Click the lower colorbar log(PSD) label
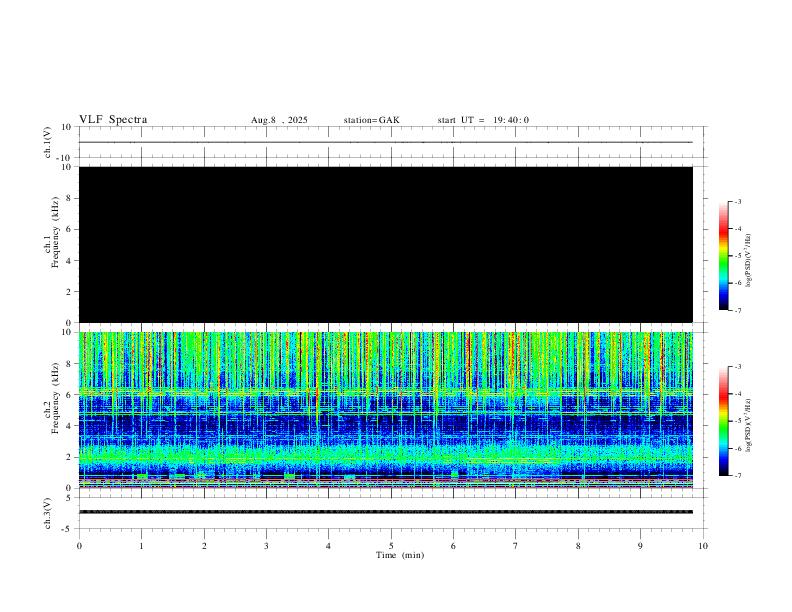 (749, 425)
